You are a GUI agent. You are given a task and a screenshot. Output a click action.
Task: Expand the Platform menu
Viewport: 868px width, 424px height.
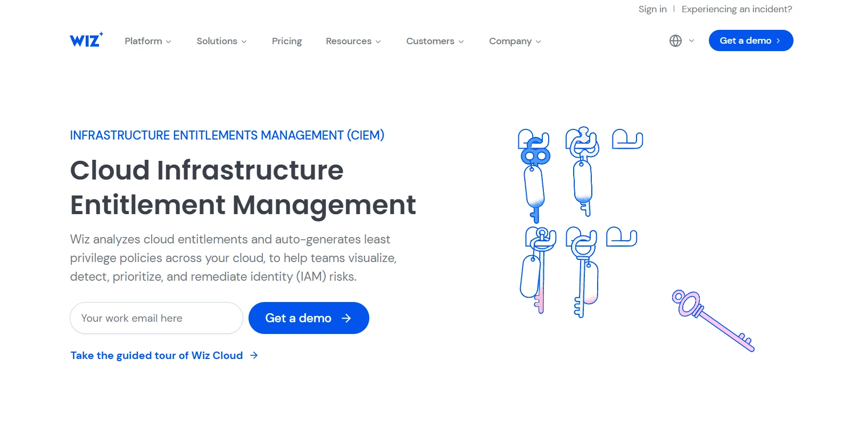148,41
